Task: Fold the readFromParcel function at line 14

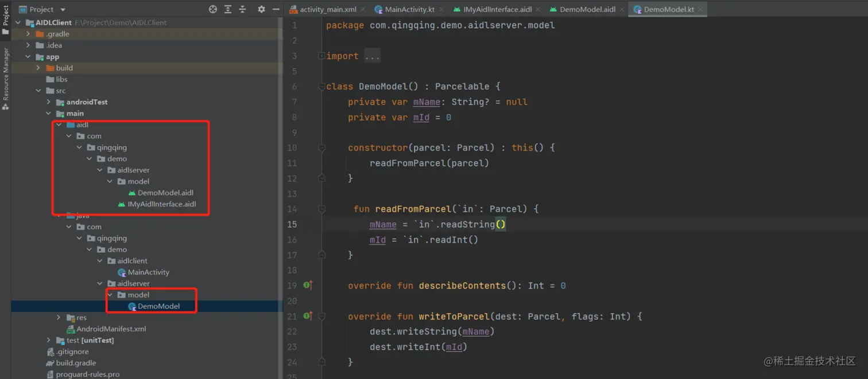Action: click(322, 209)
